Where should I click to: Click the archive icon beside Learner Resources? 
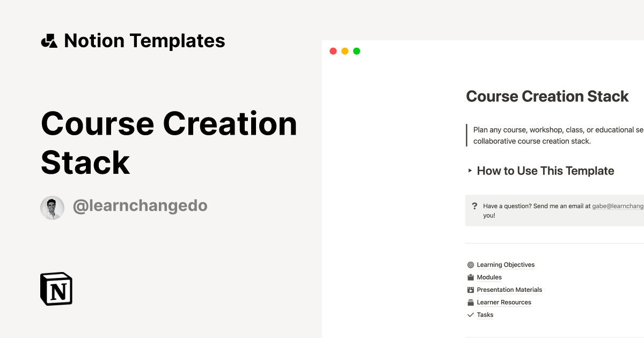coord(470,302)
